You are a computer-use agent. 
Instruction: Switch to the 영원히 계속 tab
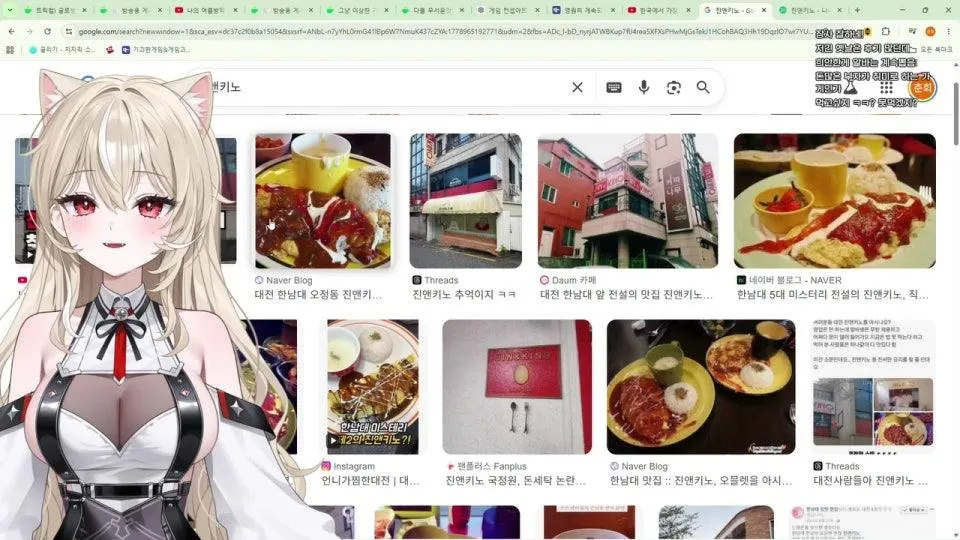click(583, 10)
